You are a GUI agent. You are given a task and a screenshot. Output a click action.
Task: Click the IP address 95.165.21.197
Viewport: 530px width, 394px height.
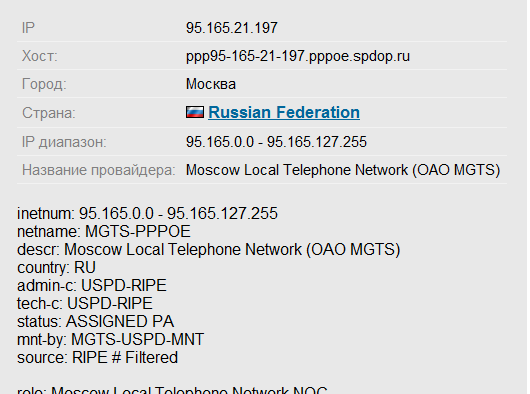[x=232, y=28]
